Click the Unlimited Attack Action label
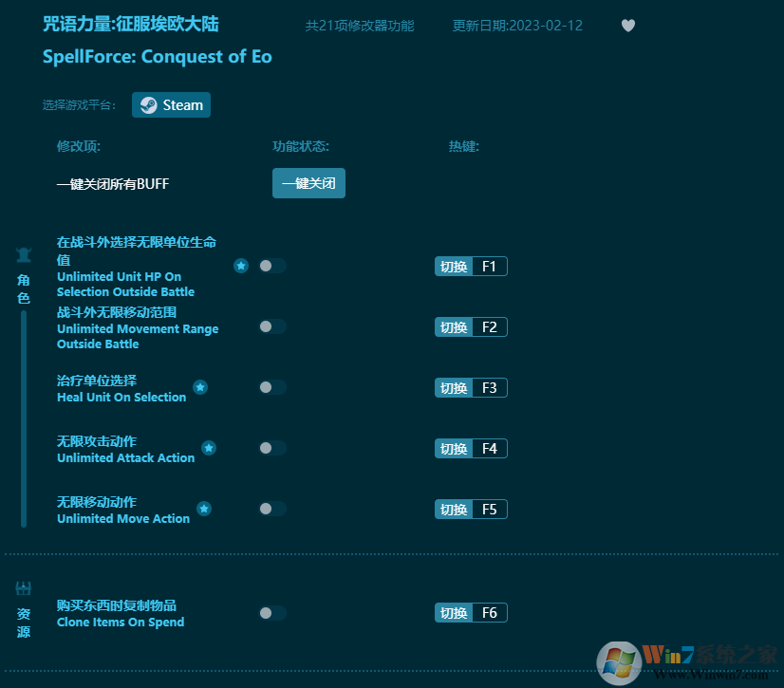 (126, 457)
